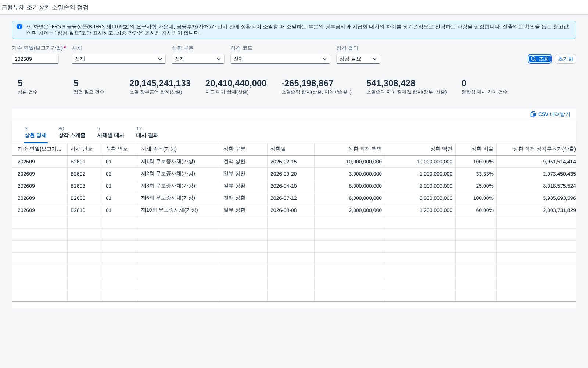Open the 사채별 대사 tab
This screenshot has width=588, height=368.
[x=111, y=132]
